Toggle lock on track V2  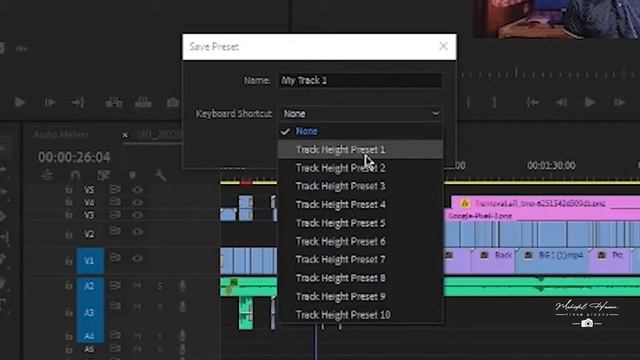(69, 234)
